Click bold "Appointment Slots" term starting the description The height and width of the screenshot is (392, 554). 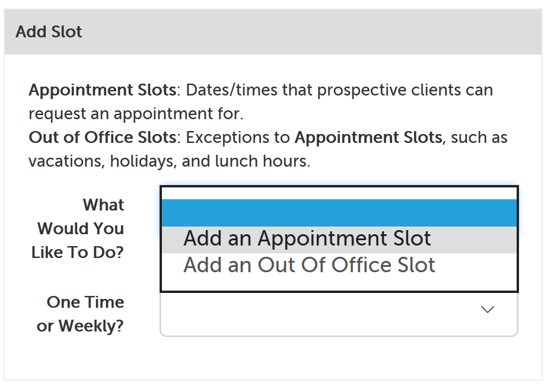pyautogui.click(x=103, y=91)
